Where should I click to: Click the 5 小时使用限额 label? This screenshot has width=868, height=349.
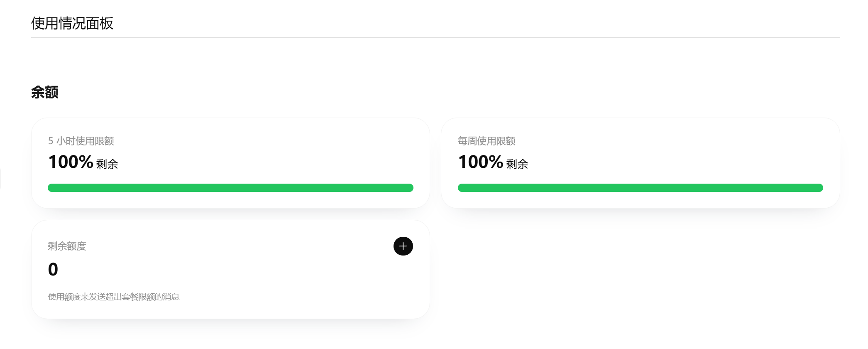[81, 141]
